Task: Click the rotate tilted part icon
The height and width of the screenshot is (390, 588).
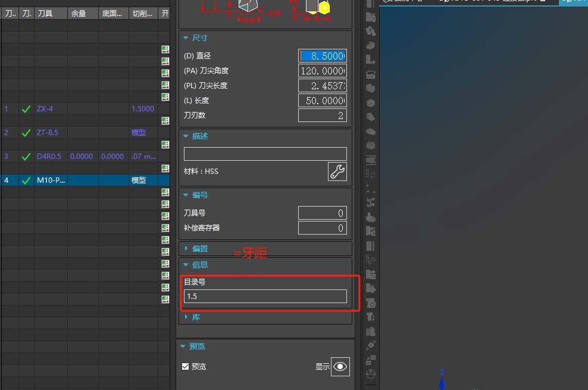Action: [371, 346]
